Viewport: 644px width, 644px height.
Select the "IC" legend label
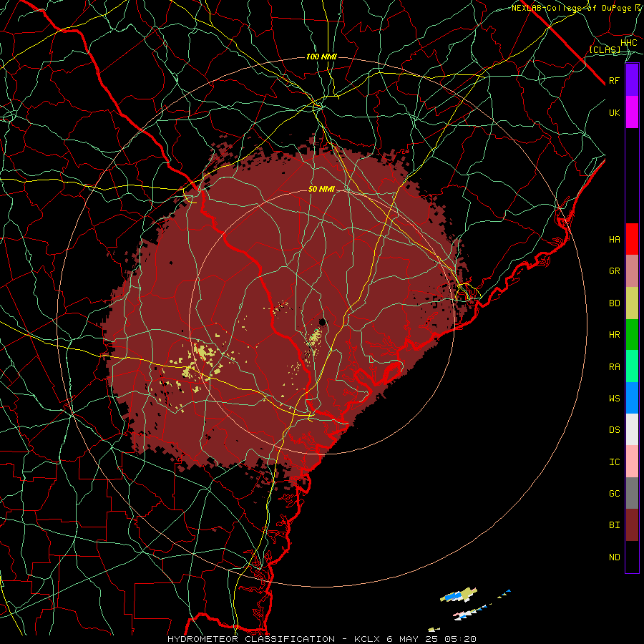[614, 462]
